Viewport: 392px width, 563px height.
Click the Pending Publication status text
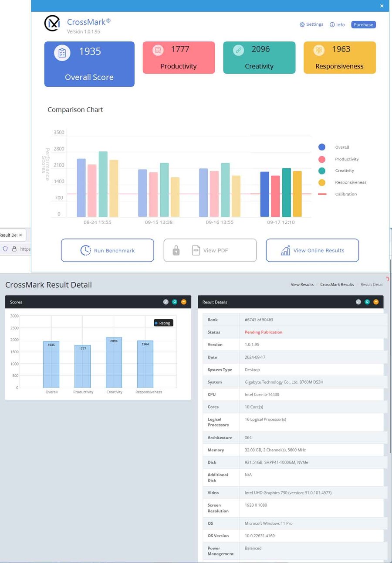click(264, 332)
